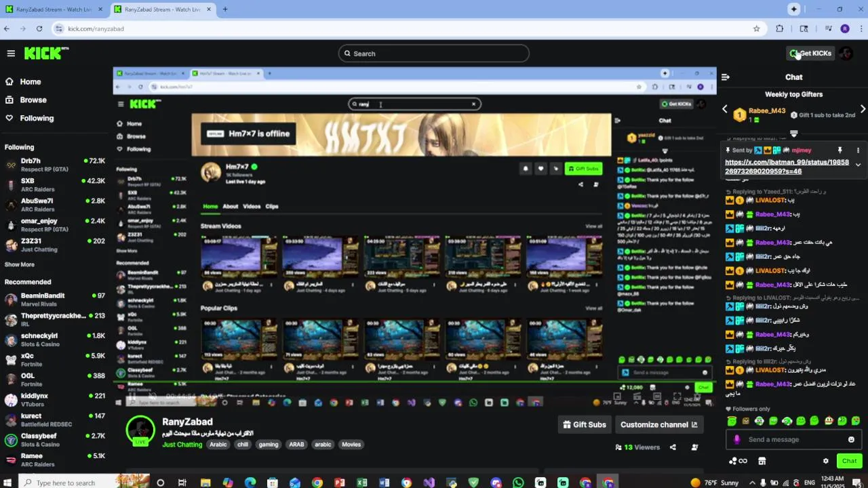Open a new browser tab
This screenshot has width=868, height=488.
225,9
